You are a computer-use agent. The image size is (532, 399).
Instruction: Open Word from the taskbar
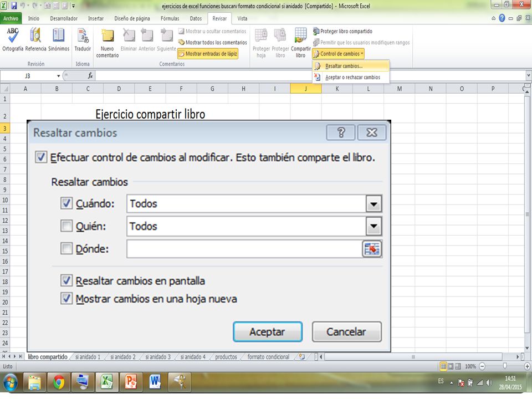pyautogui.click(x=155, y=382)
